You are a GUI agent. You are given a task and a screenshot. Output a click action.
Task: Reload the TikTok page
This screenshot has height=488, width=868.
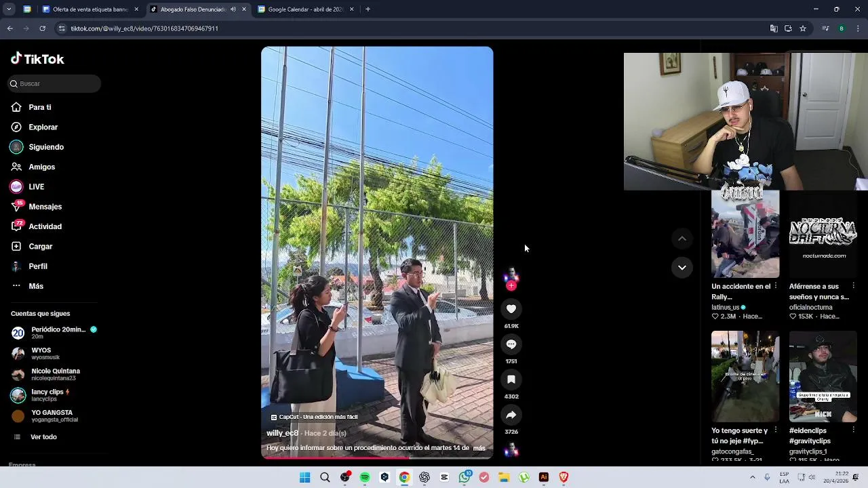click(x=42, y=28)
